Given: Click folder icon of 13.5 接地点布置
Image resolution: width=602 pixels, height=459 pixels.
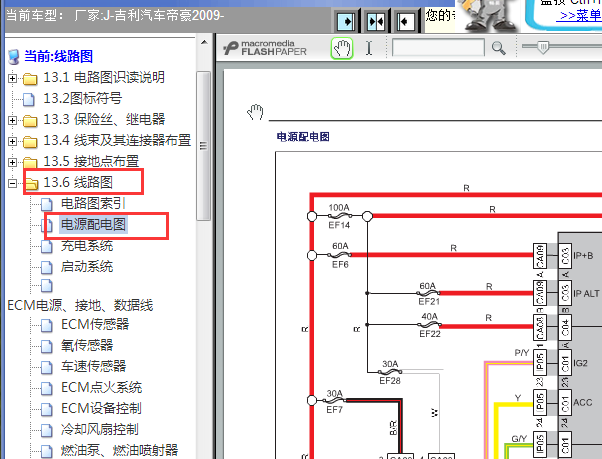Looking at the screenshot, I should (x=30, y=162).
